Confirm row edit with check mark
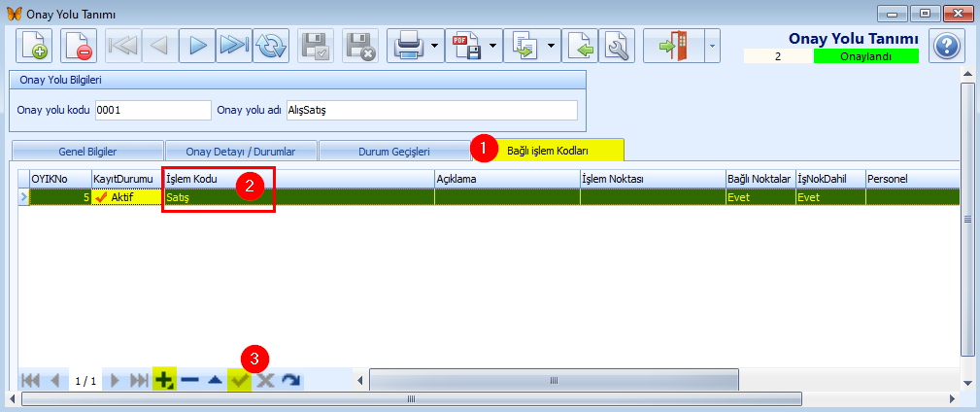 (239, 380)
